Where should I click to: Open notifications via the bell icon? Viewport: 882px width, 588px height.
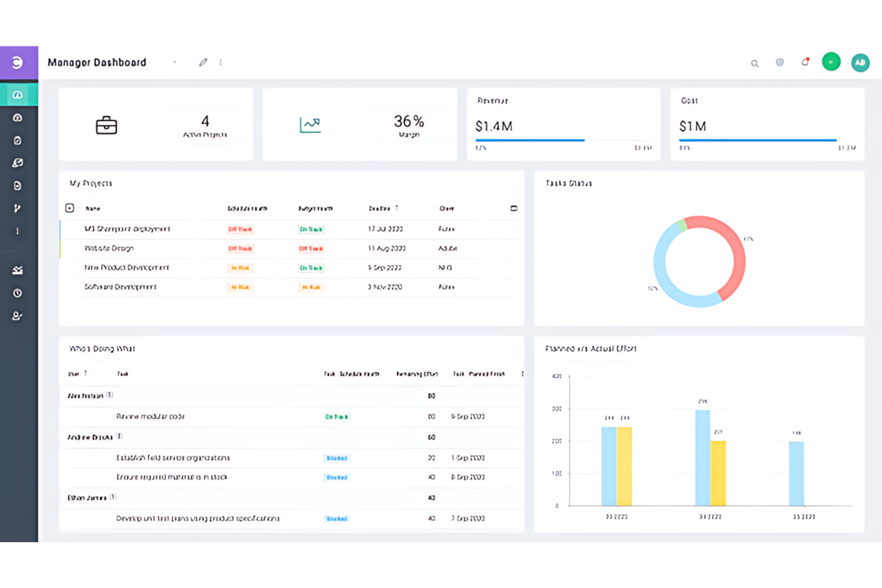coord(805,62)
